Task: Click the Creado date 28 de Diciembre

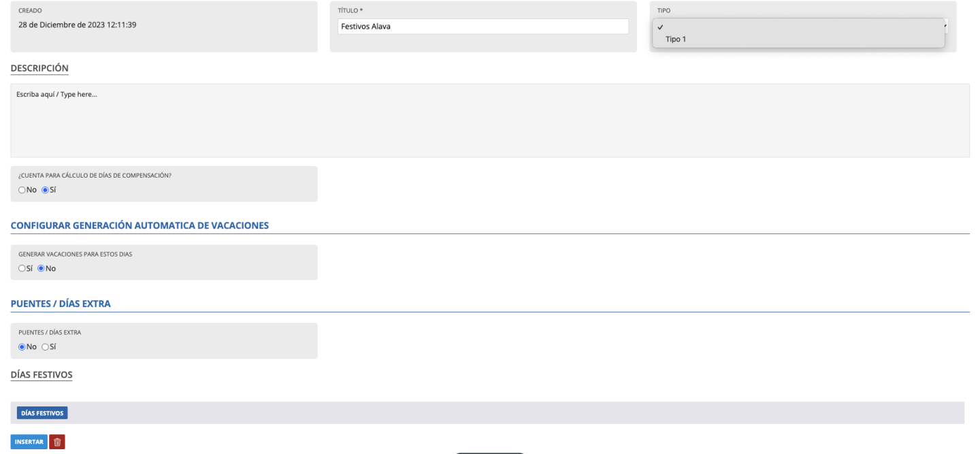Action: click(x=76, y=26)
